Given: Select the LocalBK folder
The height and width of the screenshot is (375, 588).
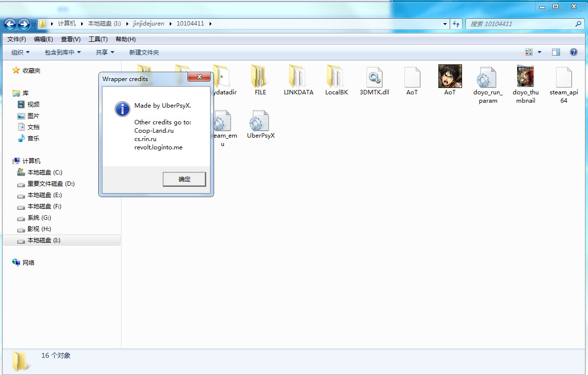Looking at the screenshot, I should 337,80.
